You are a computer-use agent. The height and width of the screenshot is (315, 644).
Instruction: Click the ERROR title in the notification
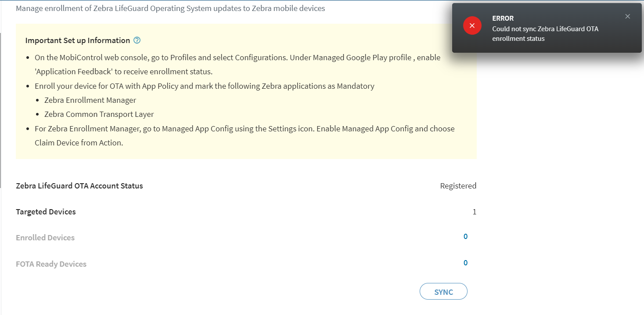pos(503,18)
